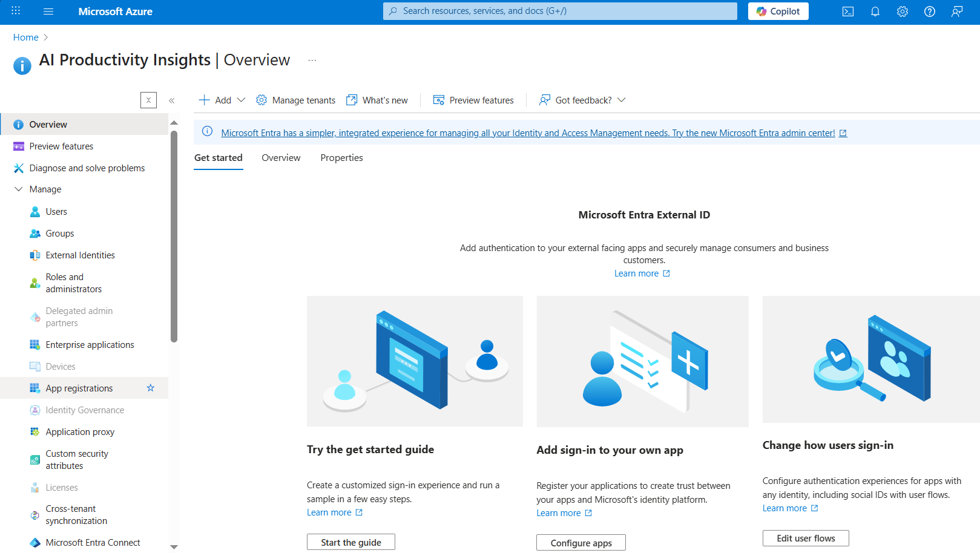Click Learn more under Add sign-in
The image size is (980, 553).
(564, 513)
